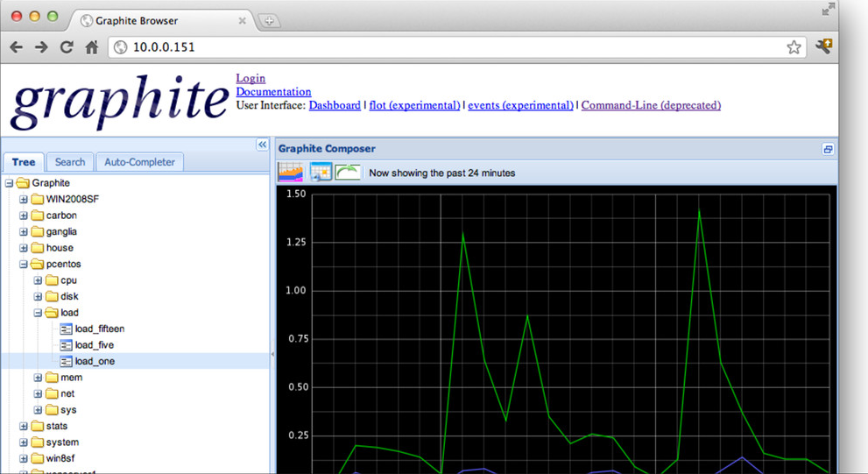Screen dimensions: 868x474
Task: Open the events (experimental) link
Action: tap(521, 105)
